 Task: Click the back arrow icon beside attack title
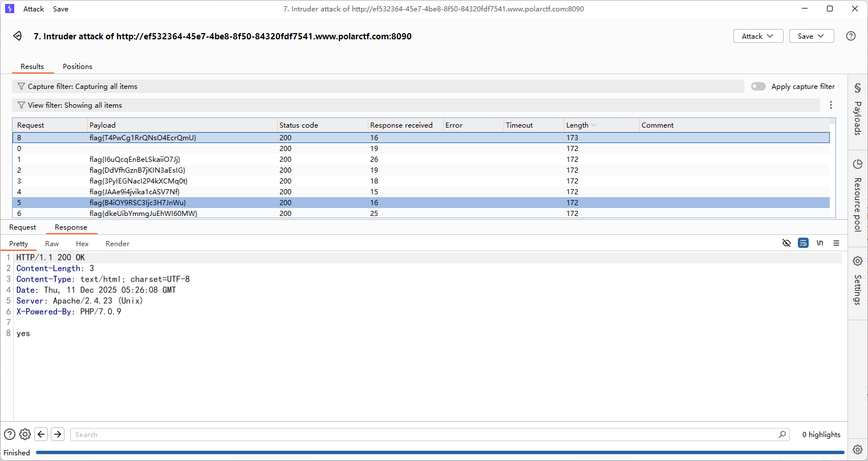pos(18,36)
